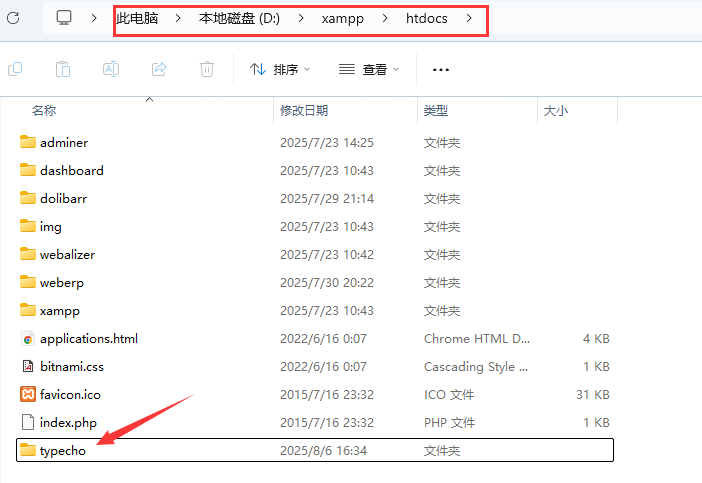
Task: Select the adminer folder name
Action: point(64,142)
